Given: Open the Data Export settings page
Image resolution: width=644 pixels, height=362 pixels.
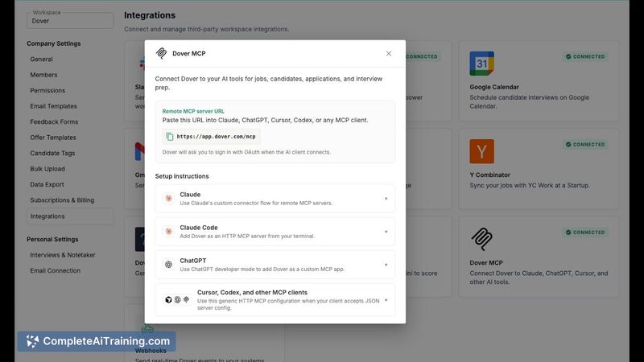Looking at the screenshot, I should coord(47,184).
